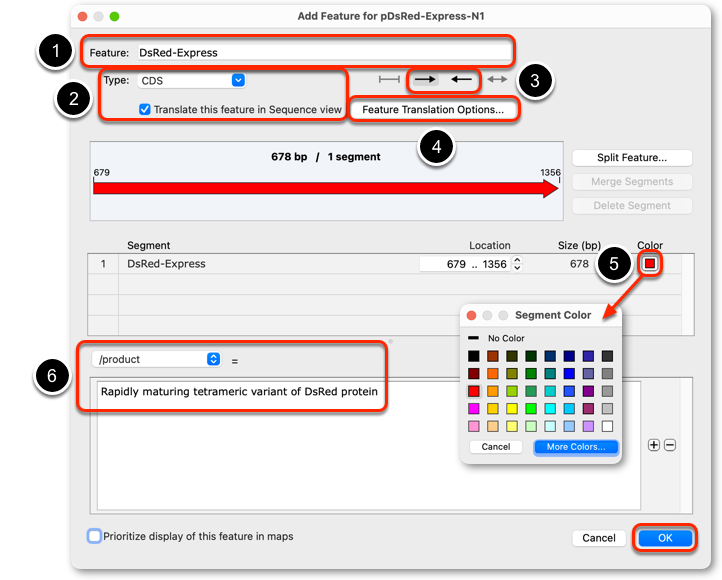
Task: Pick the black color swatch
Action: pyautogui.click(x=474, y=356)
